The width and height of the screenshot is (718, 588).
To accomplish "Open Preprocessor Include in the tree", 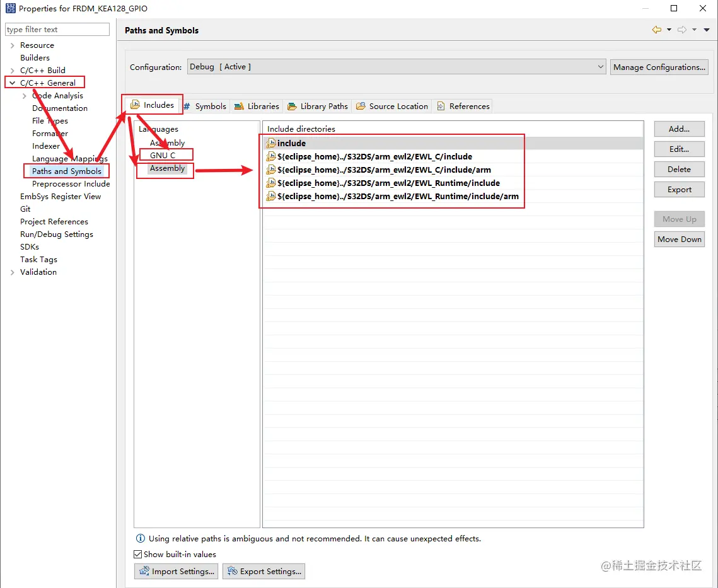I will 71,184.
